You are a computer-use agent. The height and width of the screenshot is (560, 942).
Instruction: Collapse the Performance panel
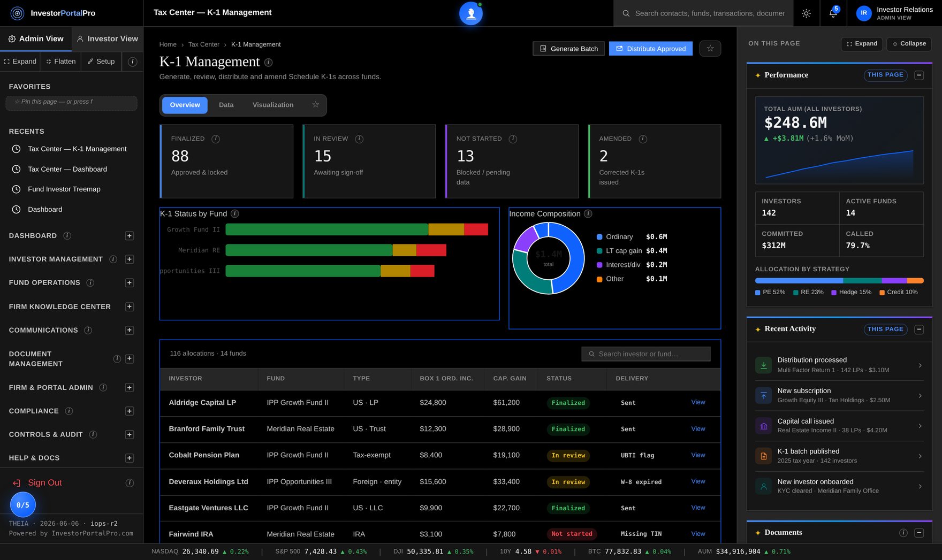[x=919, y=75]
